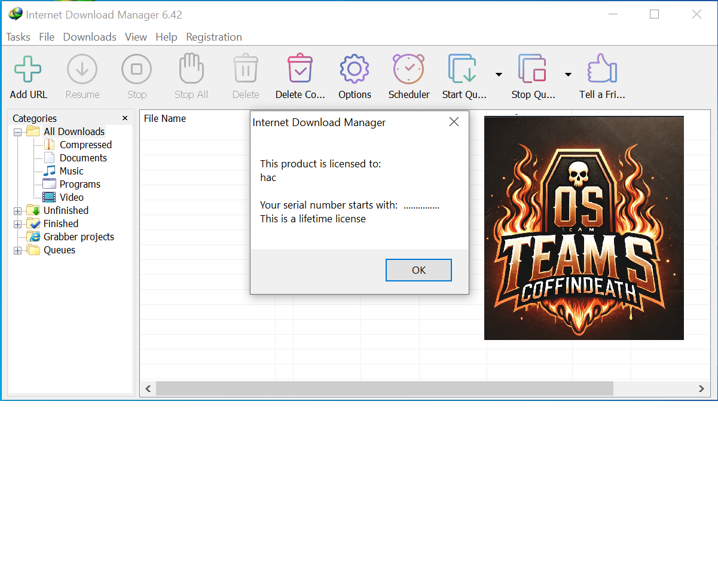Select the Video category
Screen dimensions: 718x588
coord(71,197)
